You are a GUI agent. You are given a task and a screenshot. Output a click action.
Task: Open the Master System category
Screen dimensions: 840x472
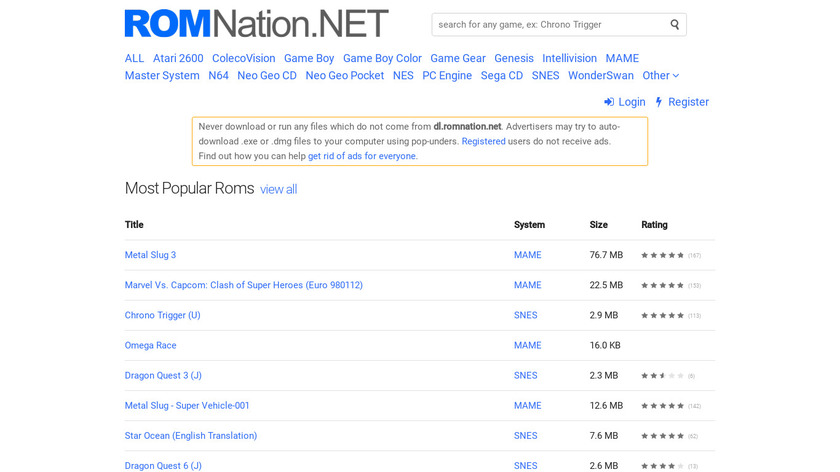[162, 76]
